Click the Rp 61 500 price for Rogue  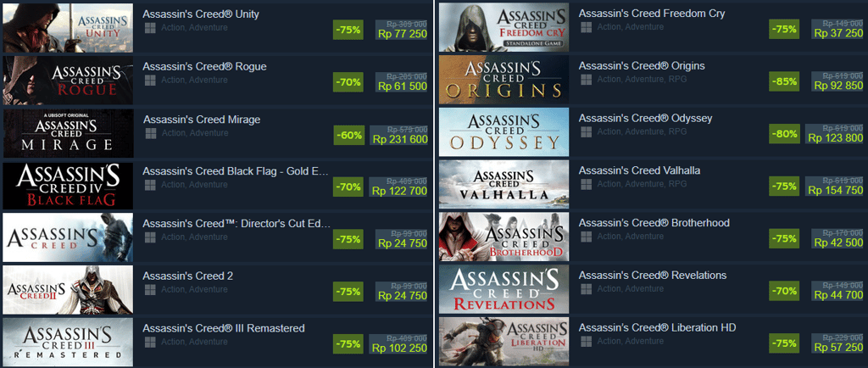402,86
